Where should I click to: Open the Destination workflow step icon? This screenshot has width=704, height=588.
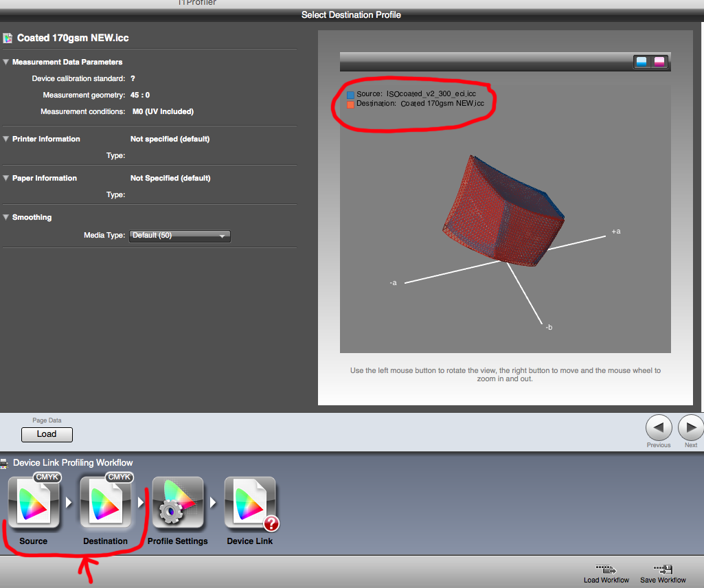pos(106,502)
